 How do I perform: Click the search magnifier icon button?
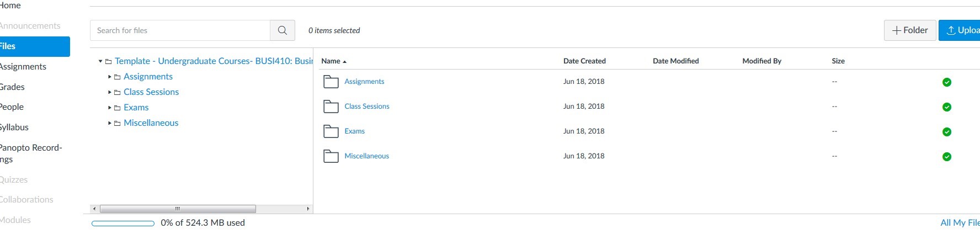click(283, 30)
